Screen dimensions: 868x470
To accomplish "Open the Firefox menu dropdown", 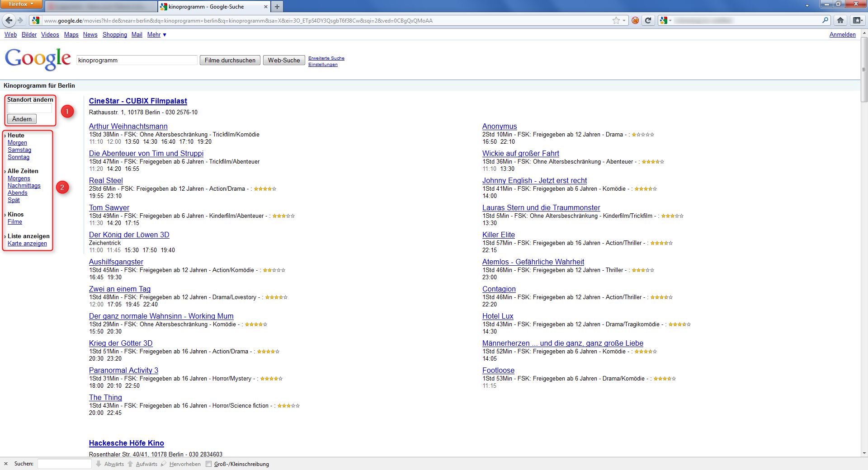I will click(x=21, y=4).
